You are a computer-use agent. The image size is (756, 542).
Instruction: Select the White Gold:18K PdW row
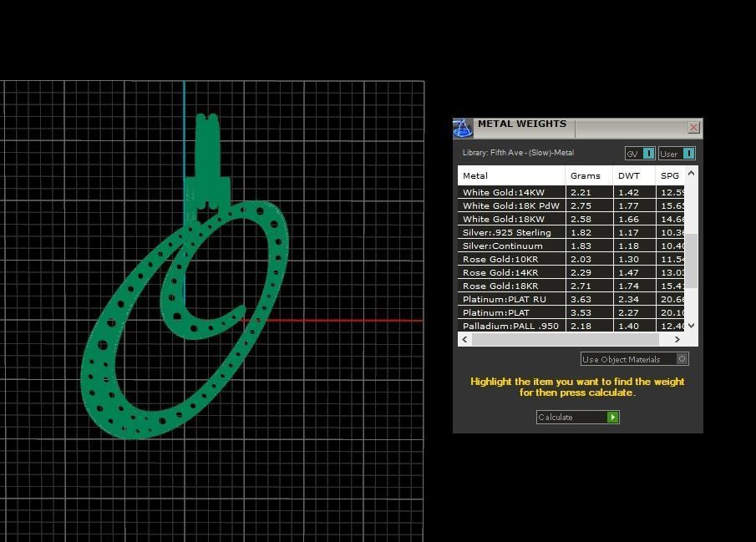[x=571, y=205]
